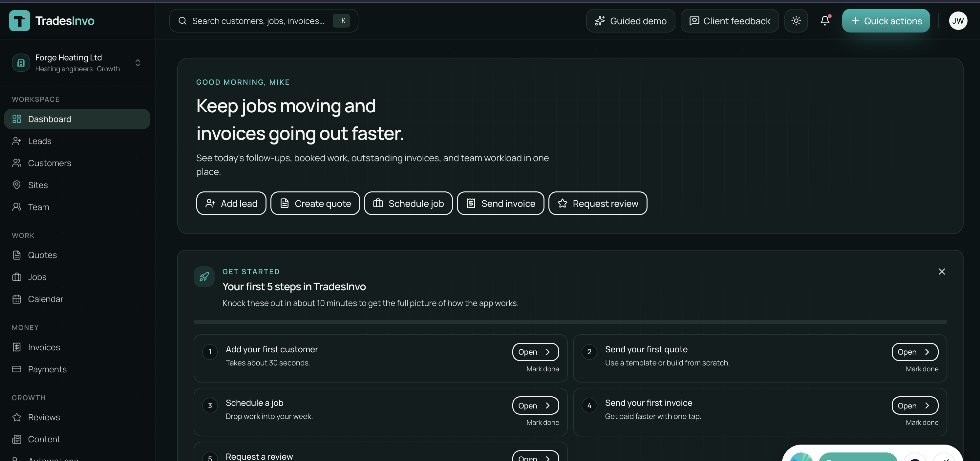
Task: Start the Guided demo
Action: tap(630, 21)
